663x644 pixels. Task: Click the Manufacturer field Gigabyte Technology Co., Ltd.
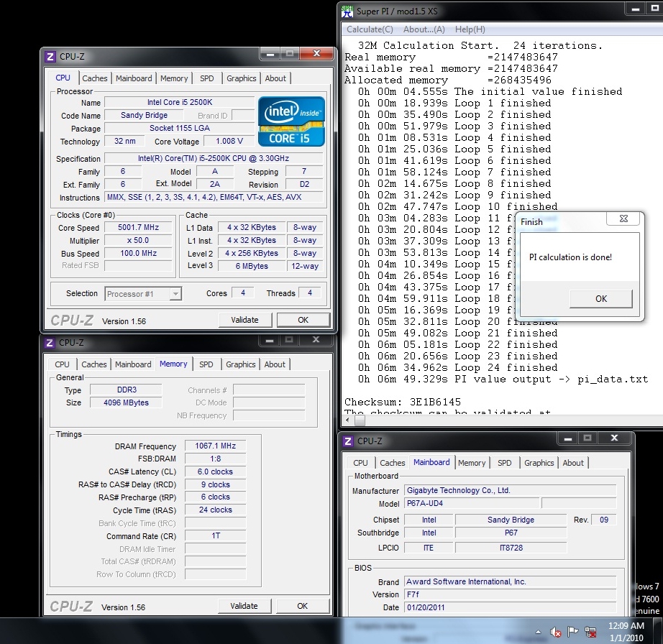511,491
